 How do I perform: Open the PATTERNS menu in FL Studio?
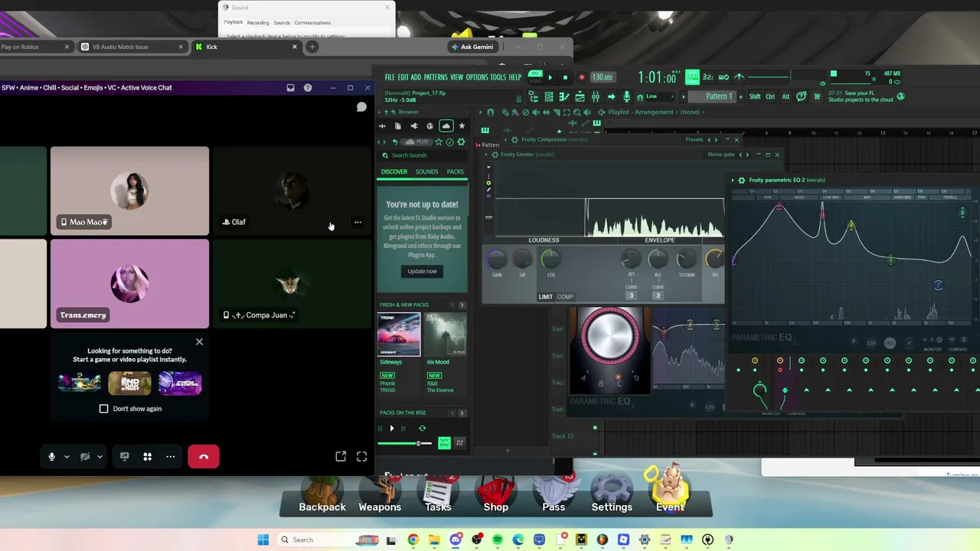point(436,77)
